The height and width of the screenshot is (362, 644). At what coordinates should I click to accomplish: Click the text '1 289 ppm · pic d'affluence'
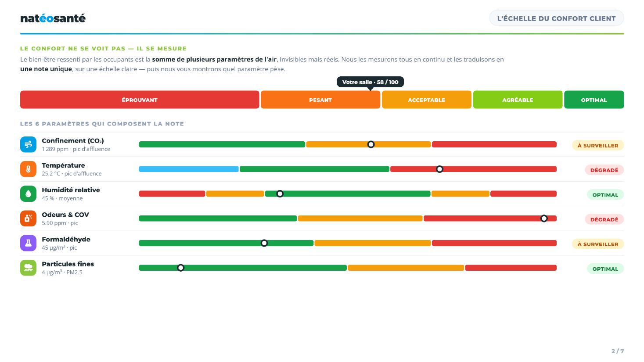(76, 149)
